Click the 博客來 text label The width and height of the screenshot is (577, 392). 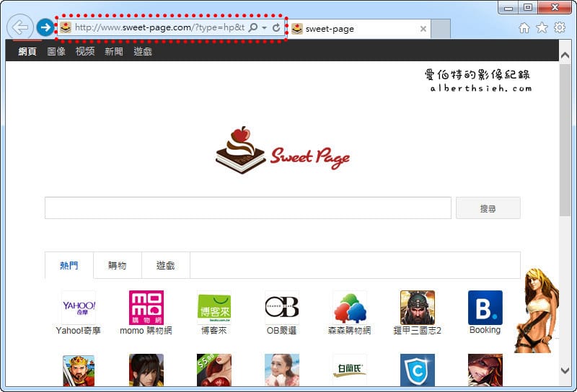(213, 331)
